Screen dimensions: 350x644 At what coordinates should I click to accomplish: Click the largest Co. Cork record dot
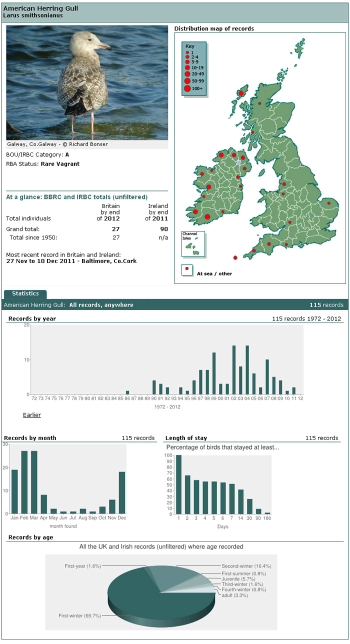pyautogui.click(x=207, y=216)
